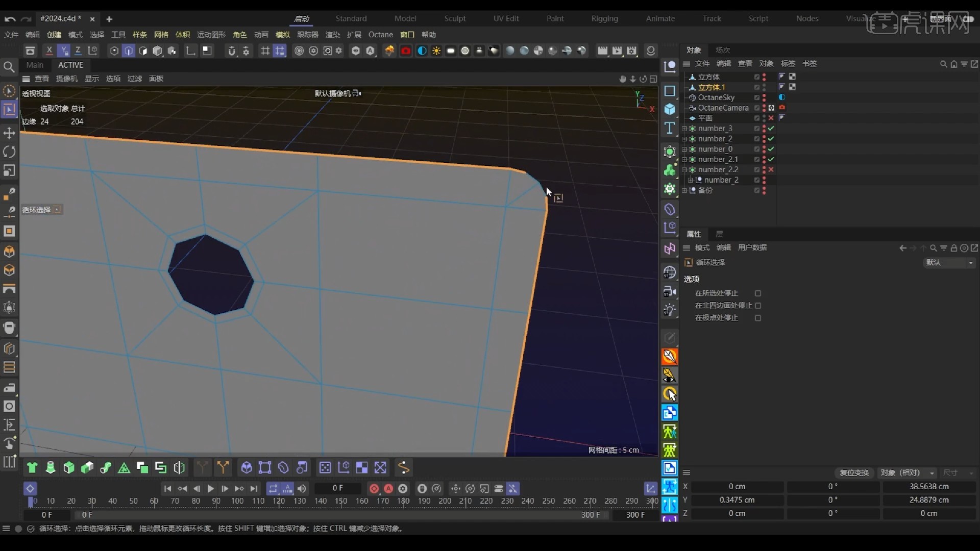Select the Live Selection tool icon
The image size is (980, 551).
(9, 91)
